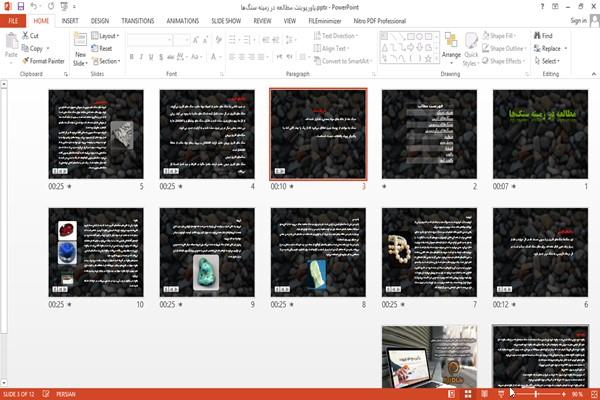Viewport: 600px width, 400px height.
Task: Click the Reset slide button
Action: pyautogui.click(x=102, y=49)
